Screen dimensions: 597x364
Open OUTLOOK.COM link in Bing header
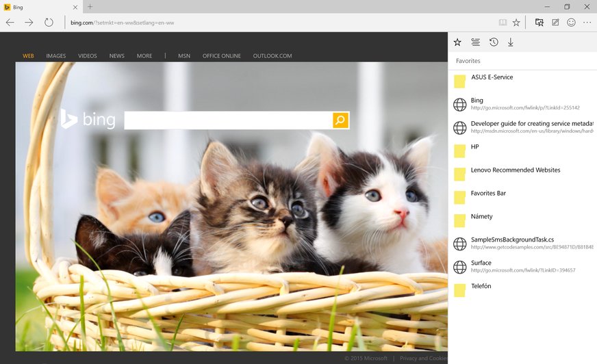[x=272, y=56]
